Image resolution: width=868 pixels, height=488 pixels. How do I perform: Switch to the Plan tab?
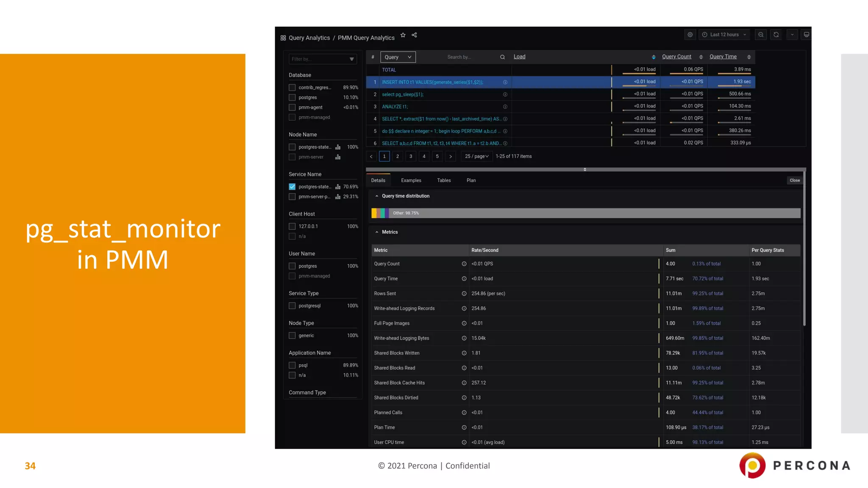click(x=471, y=180)
